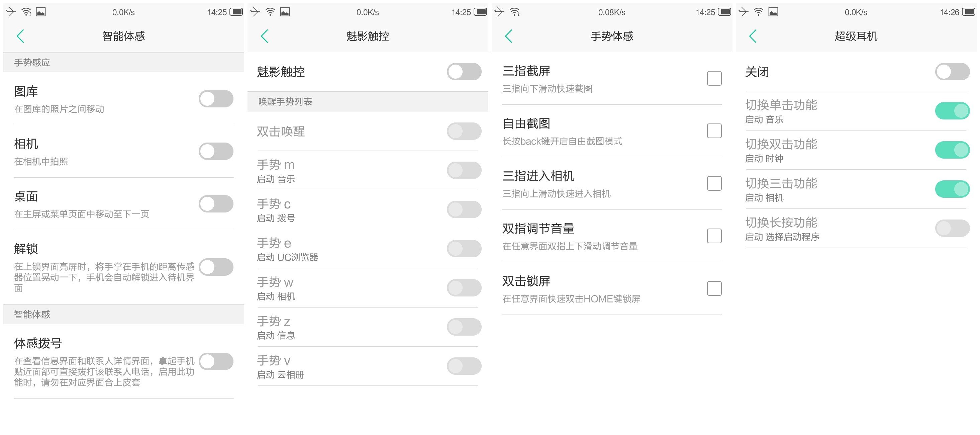Tap the airplane mode icon in first status bar

[11, 12]
